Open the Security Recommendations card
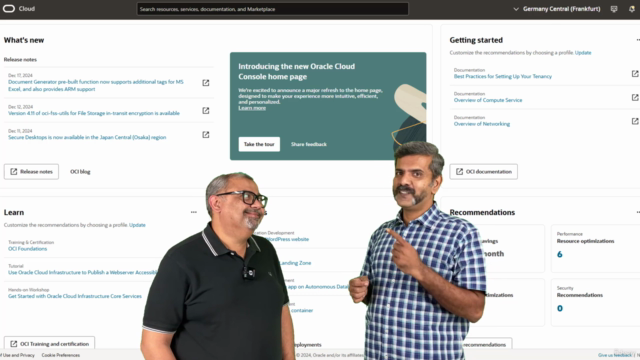Screen dimensions: 640x360 [596, 302]
